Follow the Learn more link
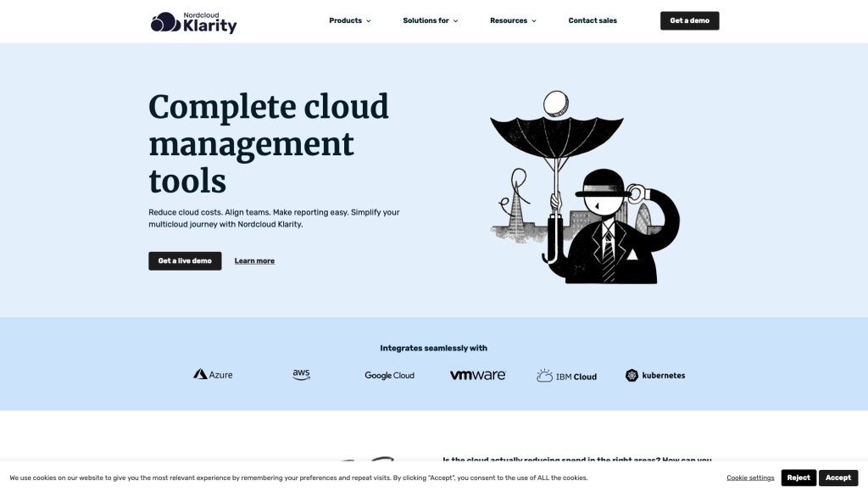This screenshot has width=868, height=492. click(x=254, y=261)
